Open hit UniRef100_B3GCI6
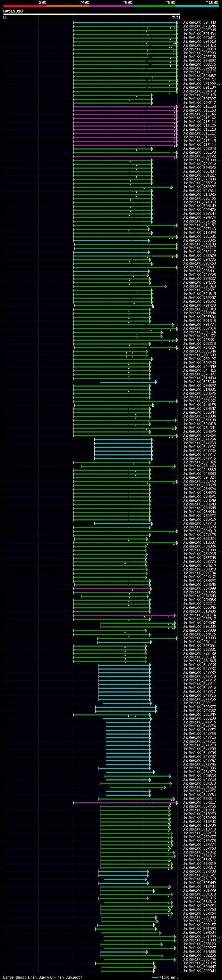This screenshot has height=980, width=222. pyautogui.click(x=199, y=64)
